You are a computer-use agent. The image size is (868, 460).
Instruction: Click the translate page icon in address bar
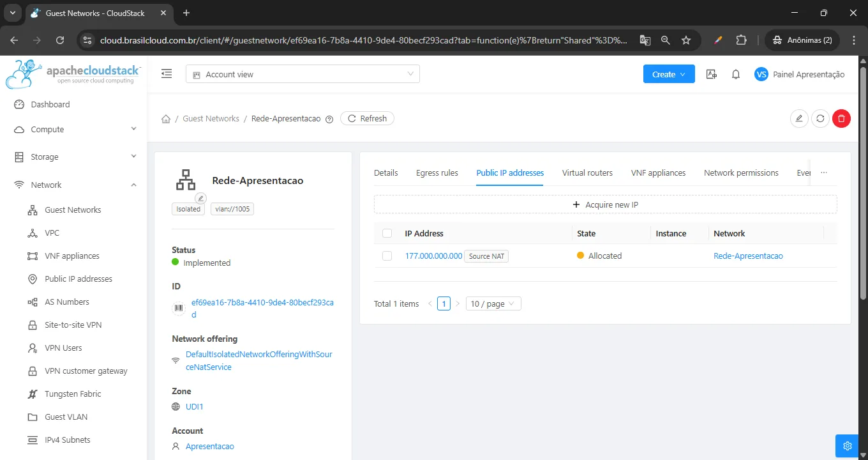pos(645,40)
